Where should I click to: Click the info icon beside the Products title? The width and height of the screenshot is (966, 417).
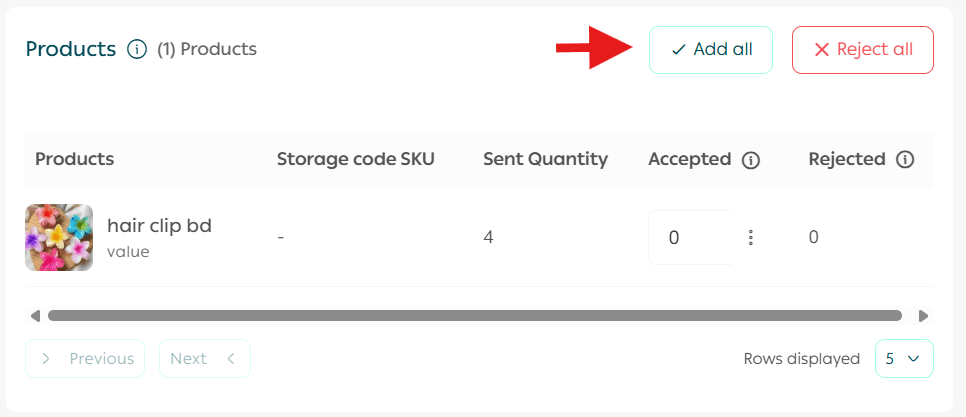click(137, 49)
